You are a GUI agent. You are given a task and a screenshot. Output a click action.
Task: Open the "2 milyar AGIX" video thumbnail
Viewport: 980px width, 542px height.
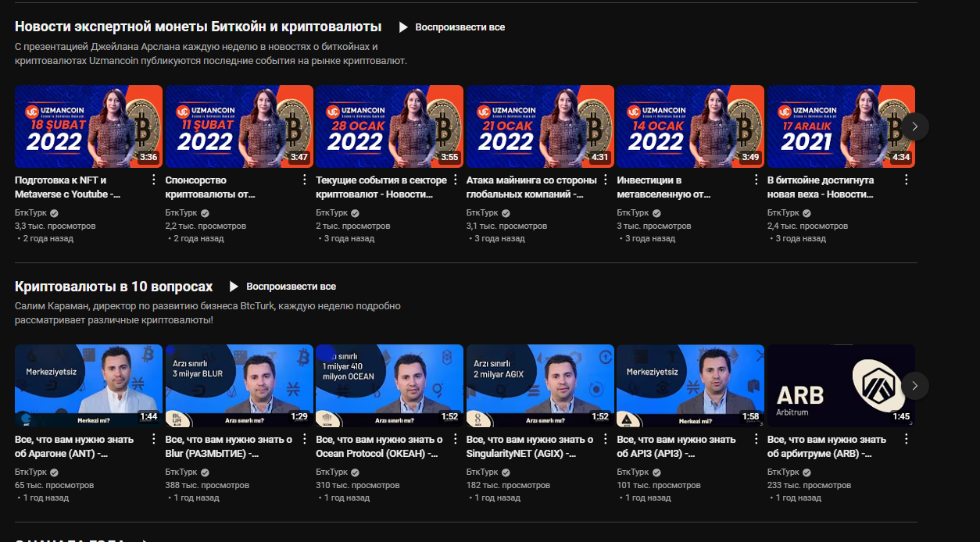pos(540,386)
